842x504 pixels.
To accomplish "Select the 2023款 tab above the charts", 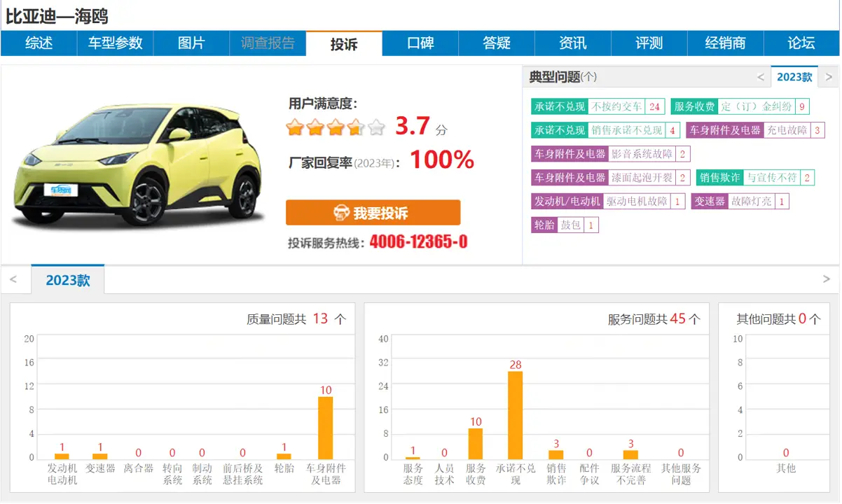I will coord(67,279).
